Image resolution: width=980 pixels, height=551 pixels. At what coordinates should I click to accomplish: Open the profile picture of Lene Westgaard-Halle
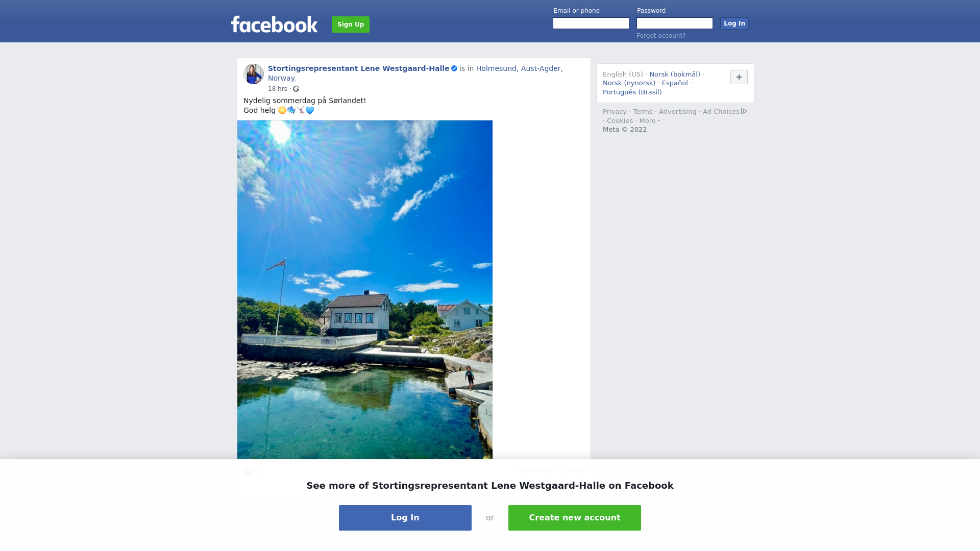254,74
